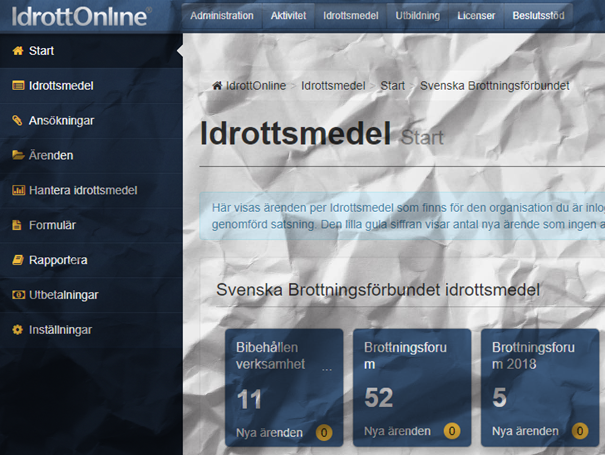Open the Brottningsforum 2018 card
Screen dimensions: 605x455
[540, 387]
